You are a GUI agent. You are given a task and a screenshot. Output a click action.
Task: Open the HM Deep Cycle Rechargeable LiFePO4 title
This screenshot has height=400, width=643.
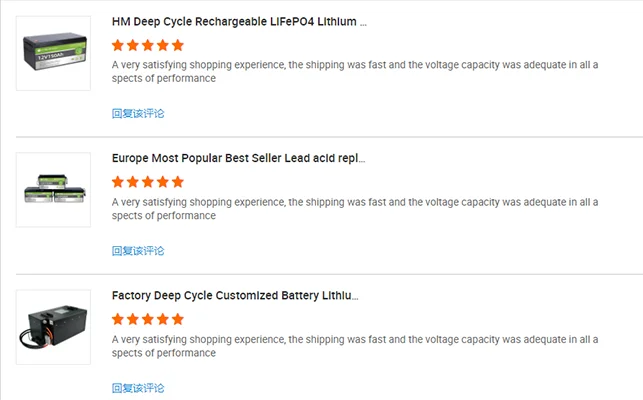click(239, 21)
